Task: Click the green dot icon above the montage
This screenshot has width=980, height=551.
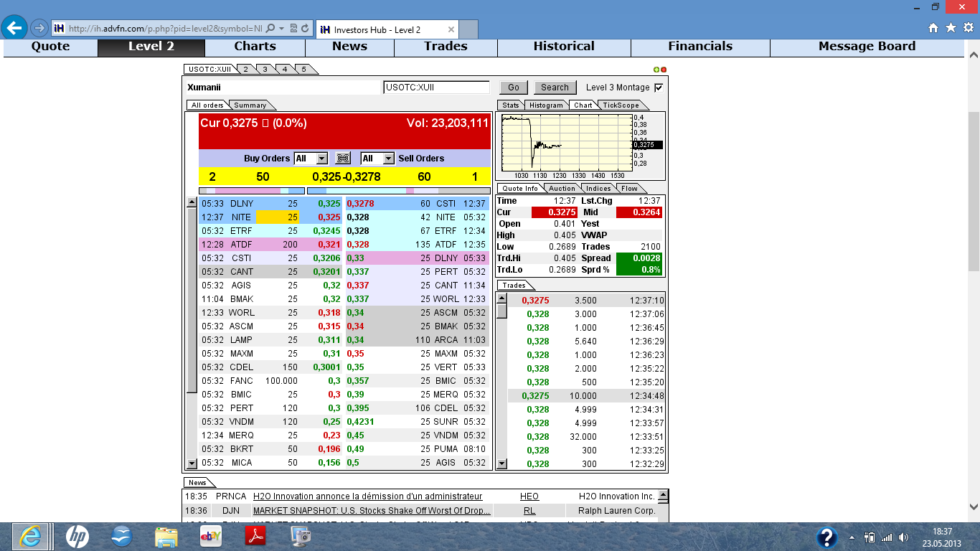Action: coord(656,70)
